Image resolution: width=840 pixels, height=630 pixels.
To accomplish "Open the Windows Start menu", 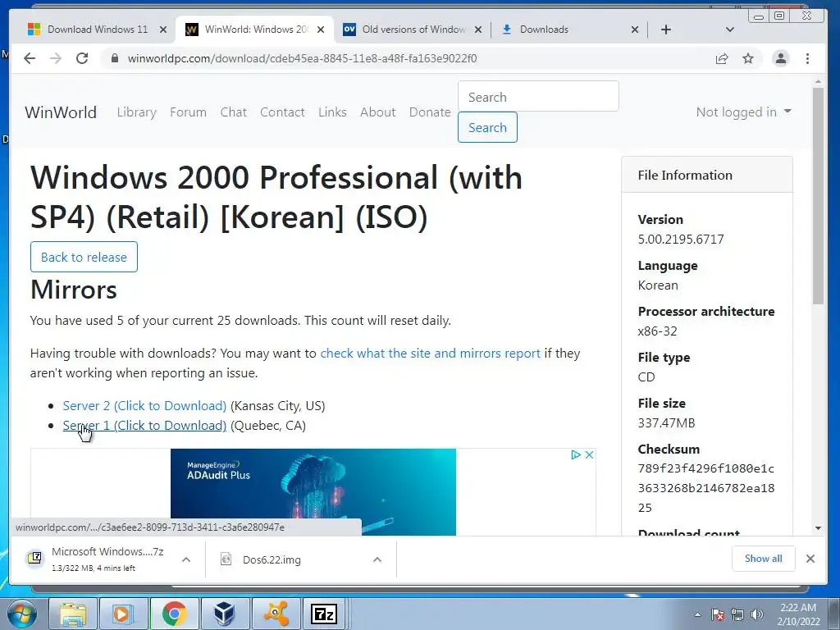I will click(x=22, y=614).
